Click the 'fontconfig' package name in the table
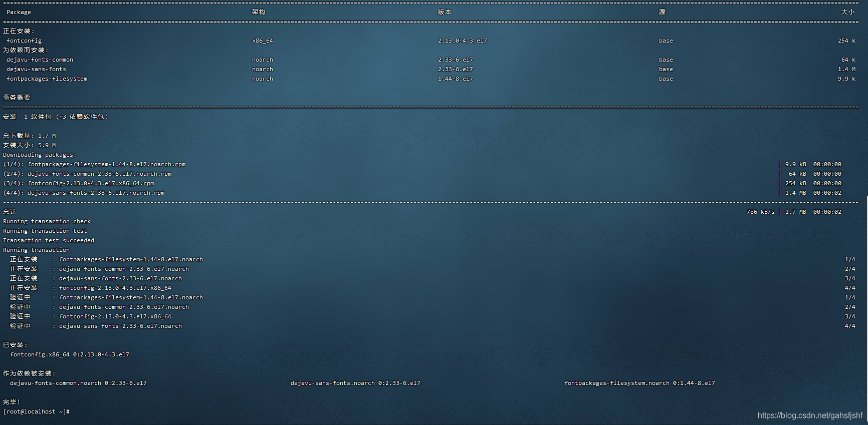Viewport: 868px width, 425px height. 24,41
